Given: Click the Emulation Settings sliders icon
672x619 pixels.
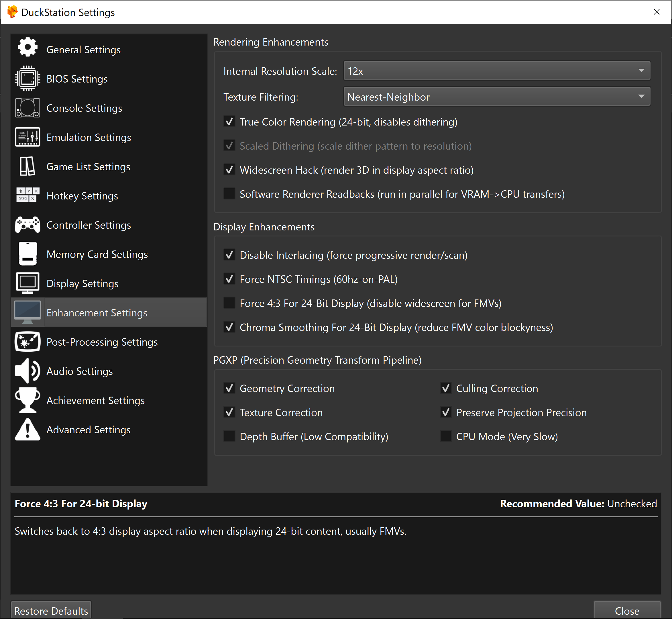Looking at the screenshot, I should coord(27,137).
